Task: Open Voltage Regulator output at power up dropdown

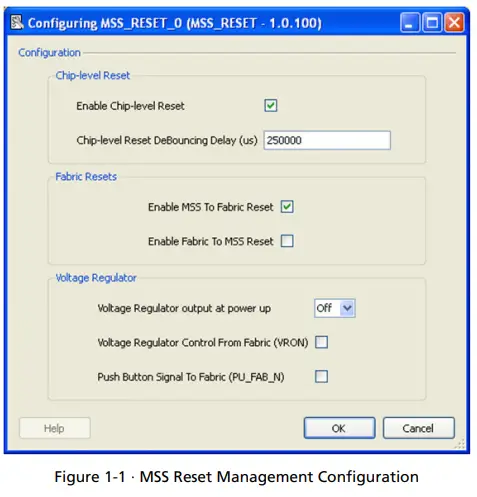Action: pyautogui.click(x=335, y=308)
